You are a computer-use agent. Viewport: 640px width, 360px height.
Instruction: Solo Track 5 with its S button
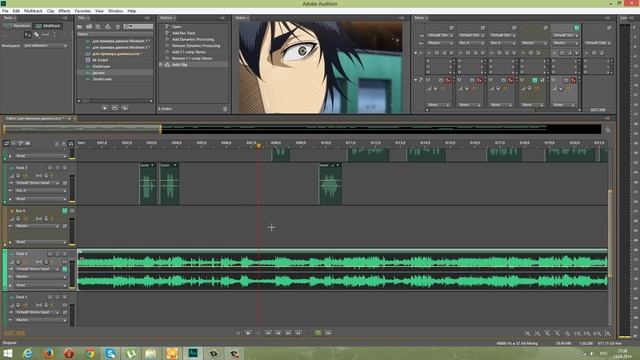(57, 297)
